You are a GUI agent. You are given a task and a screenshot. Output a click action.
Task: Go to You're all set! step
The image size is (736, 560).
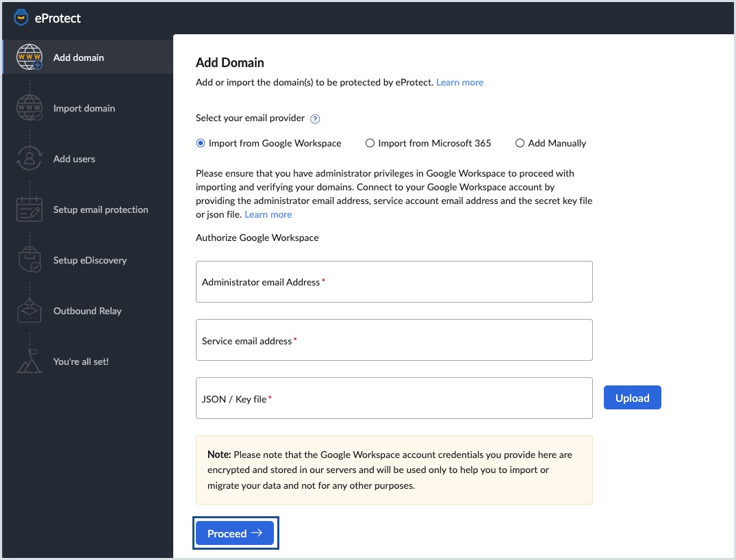(x=81, y=361)
